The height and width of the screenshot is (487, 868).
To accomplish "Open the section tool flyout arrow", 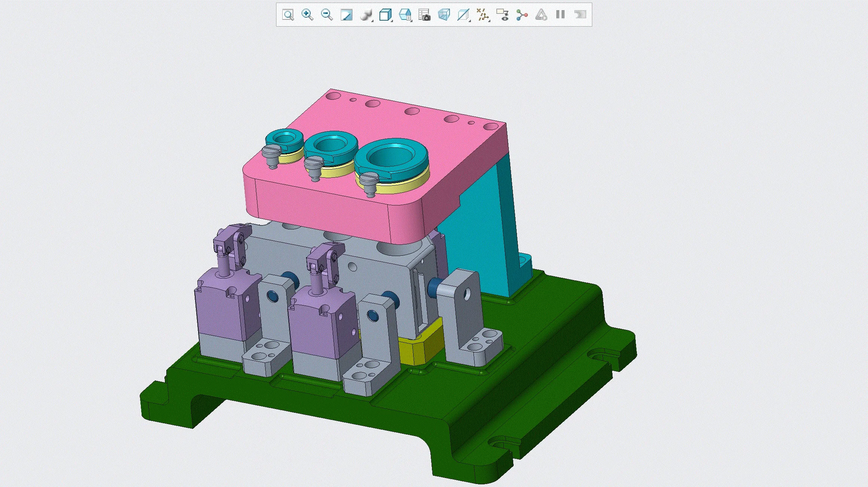I will coord(470,21).
